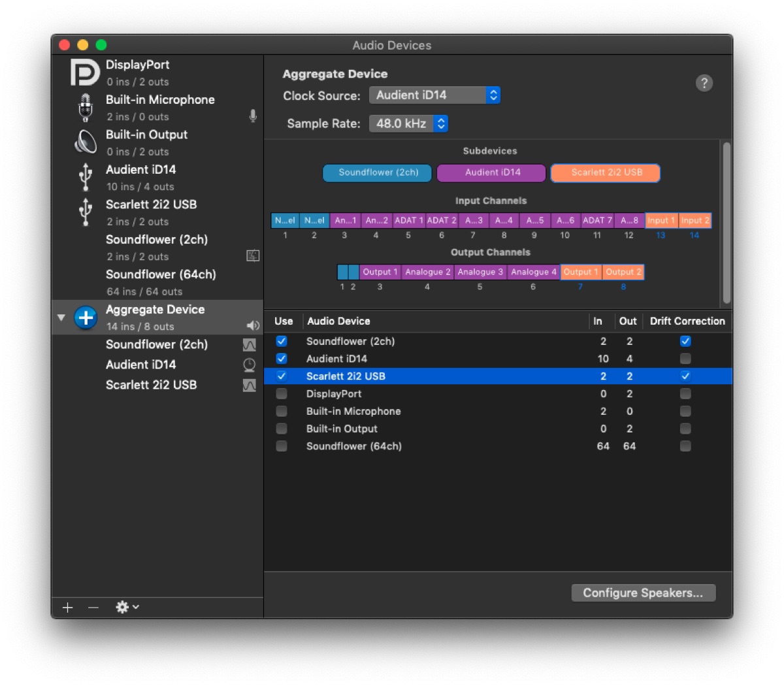Screen dimensions: 784x686
Task: Uncheck Use for Audient iD14
Action: tap(282, 359)
